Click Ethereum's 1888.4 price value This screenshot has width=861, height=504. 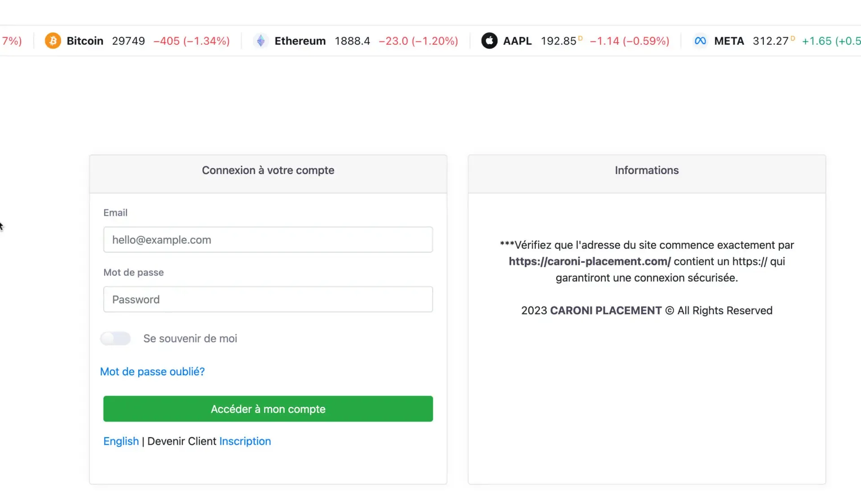pyautogui.click(x=352, y=41)
